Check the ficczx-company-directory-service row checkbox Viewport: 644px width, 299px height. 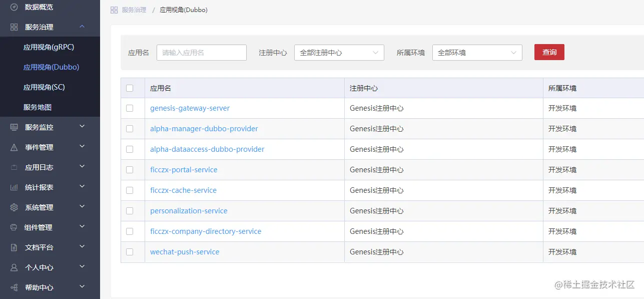coord(130,231)
